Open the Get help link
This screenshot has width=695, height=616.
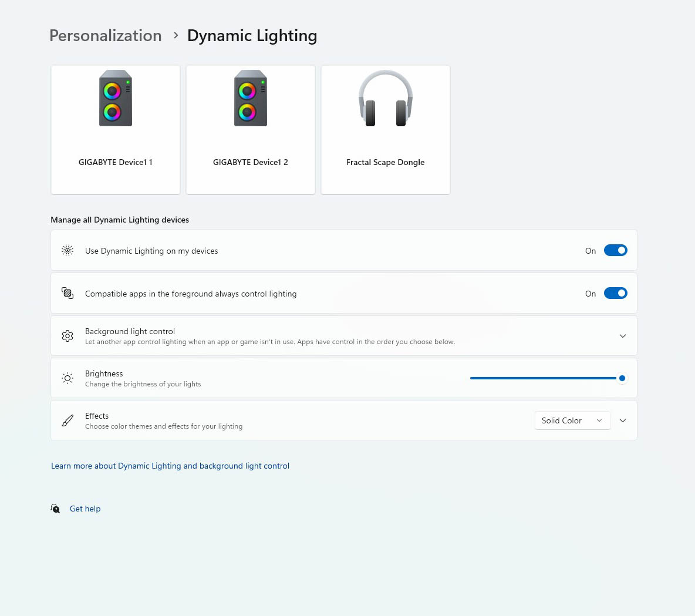click(x=85, y=509)
